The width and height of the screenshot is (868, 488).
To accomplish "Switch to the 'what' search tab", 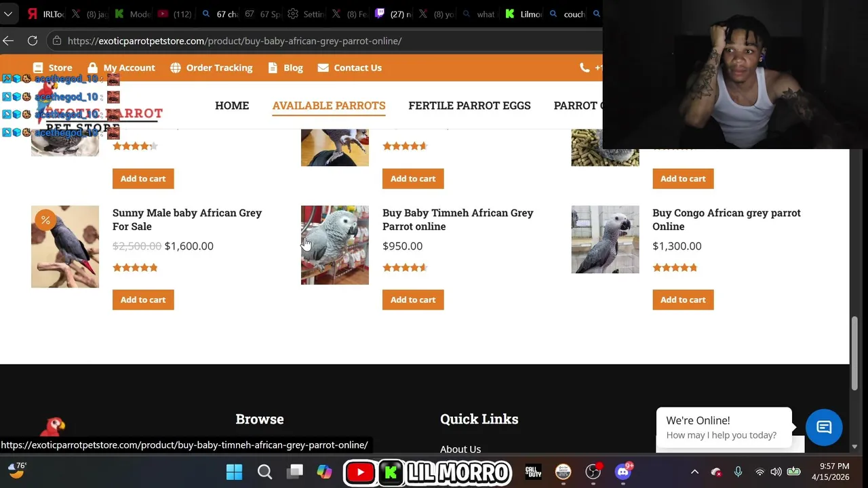I will 479,14.
